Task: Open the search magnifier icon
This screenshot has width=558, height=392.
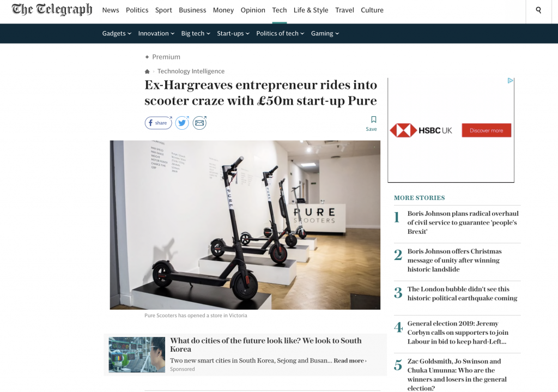Action: (538, 10)
